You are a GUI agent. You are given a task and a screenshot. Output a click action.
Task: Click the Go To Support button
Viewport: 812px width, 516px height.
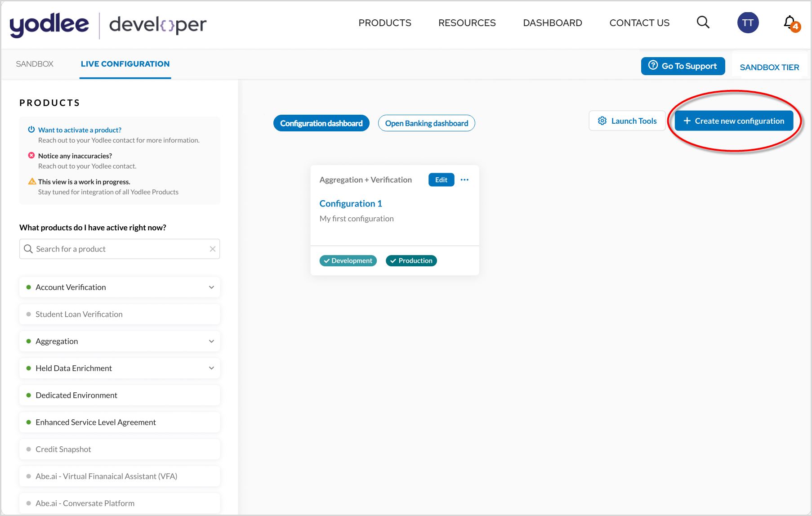tap(683, 66)
